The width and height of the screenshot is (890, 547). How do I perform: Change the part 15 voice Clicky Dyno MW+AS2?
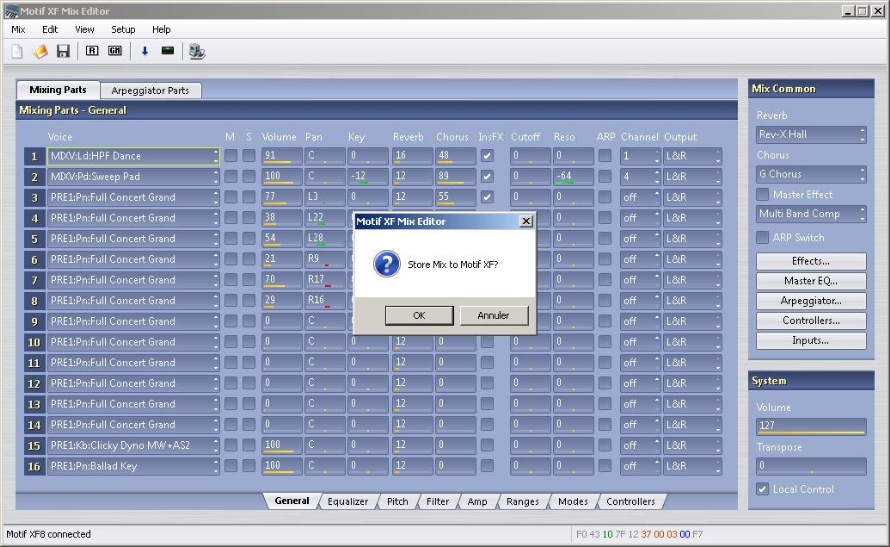(x=133, y=445)
